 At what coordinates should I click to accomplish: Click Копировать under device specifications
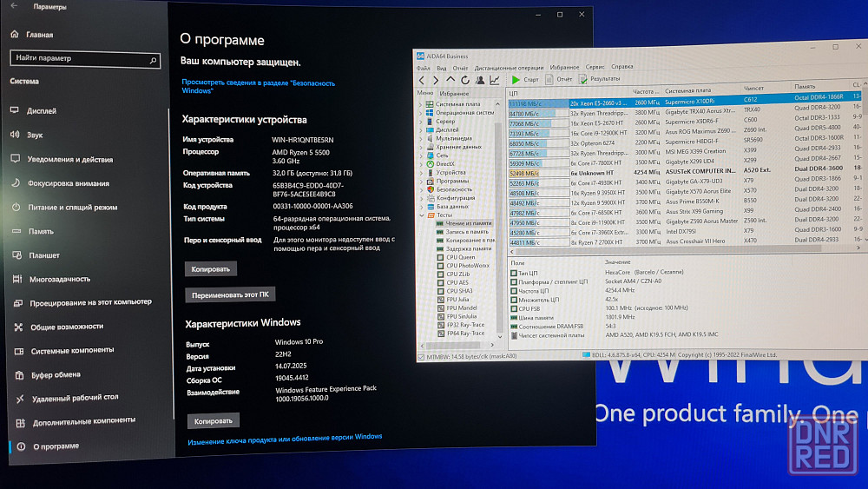210,269
